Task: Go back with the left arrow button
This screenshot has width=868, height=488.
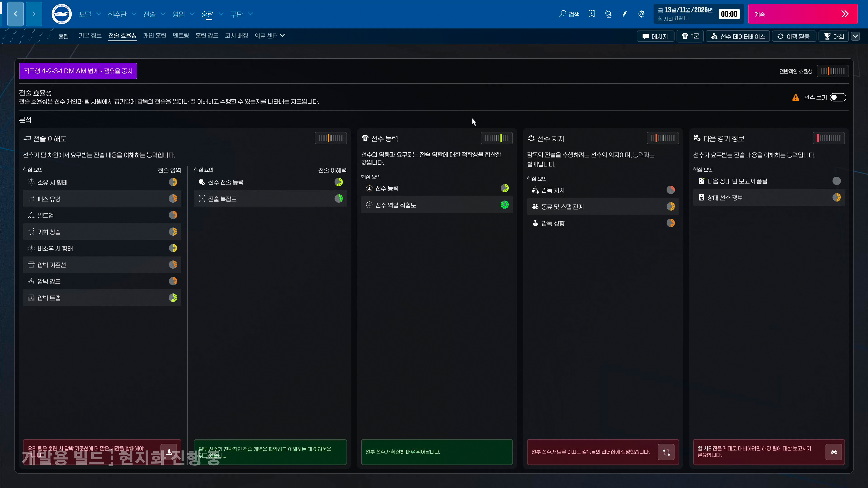Action: coord(16,14)
